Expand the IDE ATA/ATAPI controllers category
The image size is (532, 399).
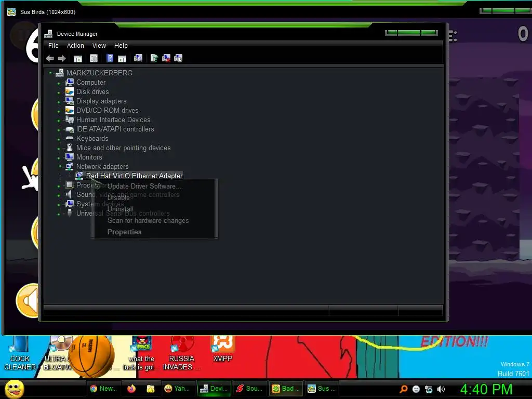pos(59,130)
